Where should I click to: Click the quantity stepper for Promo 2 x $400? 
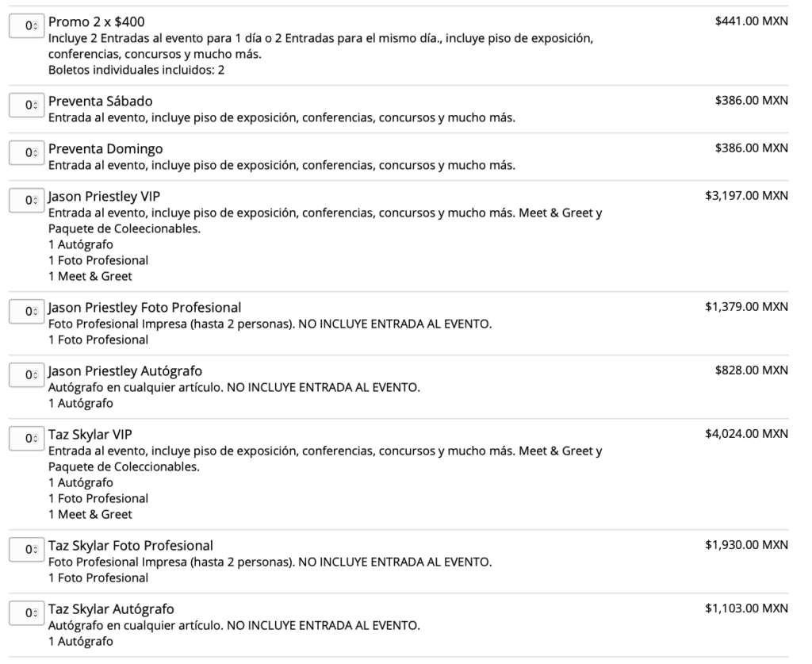(26, 25)
